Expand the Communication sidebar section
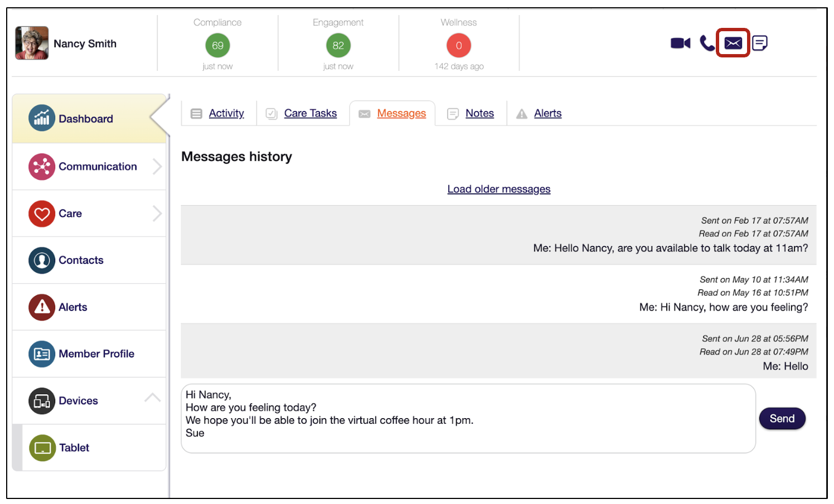The width and height of the screenshot is (834, 504). pyautogui.click(x=158, y=166)
